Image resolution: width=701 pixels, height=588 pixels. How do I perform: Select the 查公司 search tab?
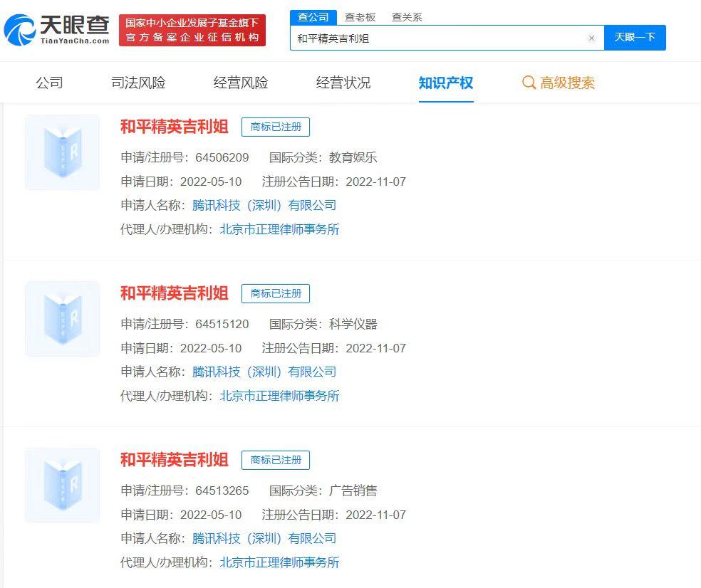(313, 17)
